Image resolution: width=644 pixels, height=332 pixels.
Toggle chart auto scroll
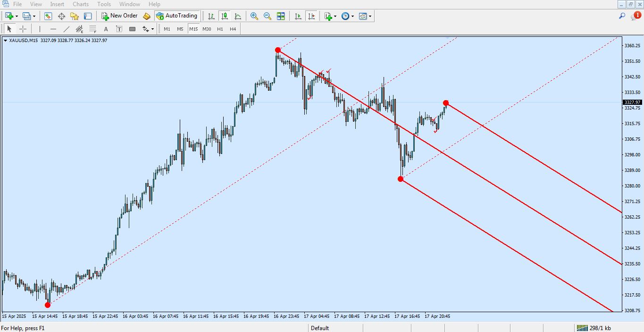(298, 16)
